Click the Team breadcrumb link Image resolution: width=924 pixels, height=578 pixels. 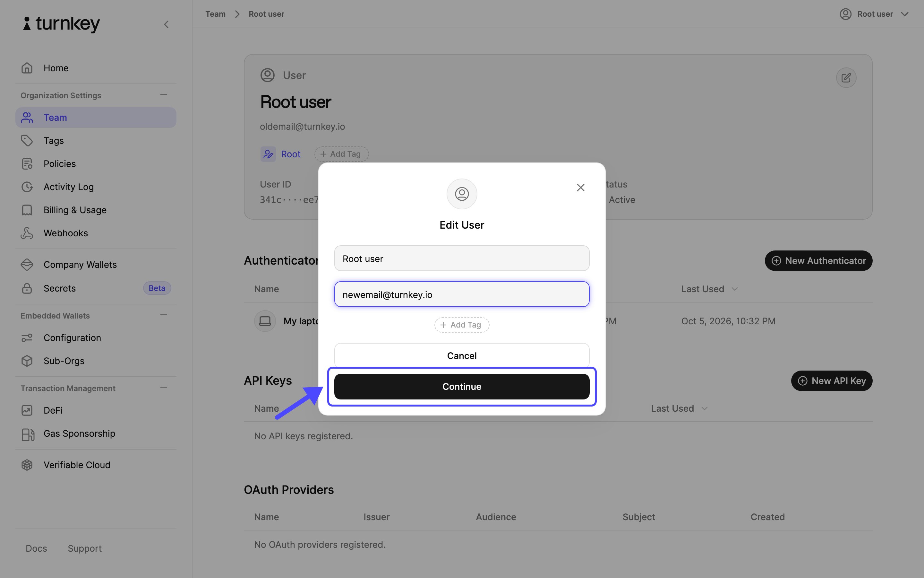215,14
